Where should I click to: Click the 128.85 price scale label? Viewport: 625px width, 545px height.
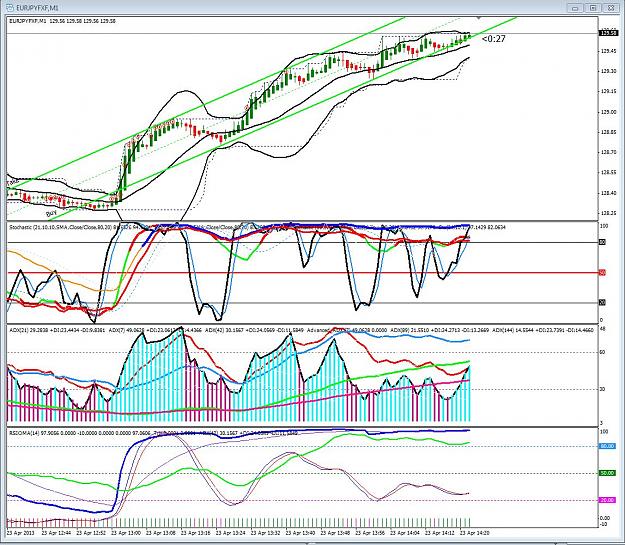point(608,132)
